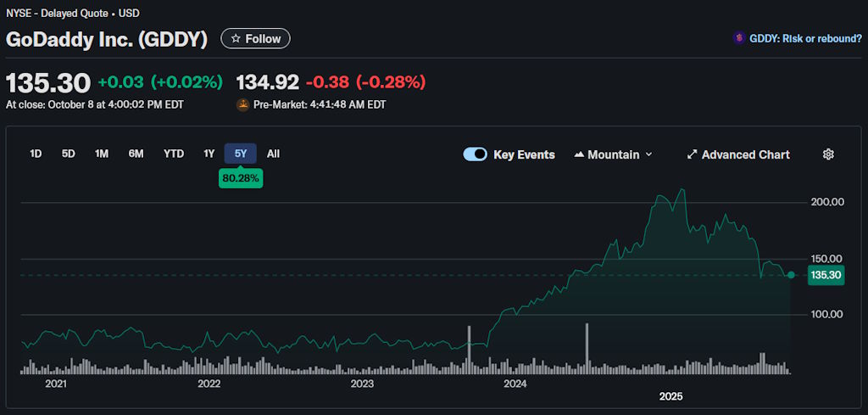Click the star icon in Follow button
The image size is (868, 415).
tap(236, 39)
